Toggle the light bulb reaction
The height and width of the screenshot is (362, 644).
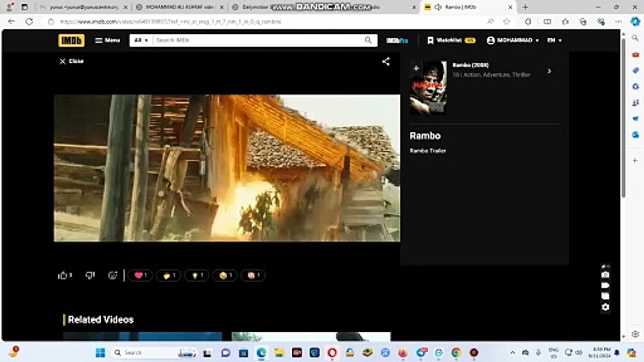(x=197, y=275)
